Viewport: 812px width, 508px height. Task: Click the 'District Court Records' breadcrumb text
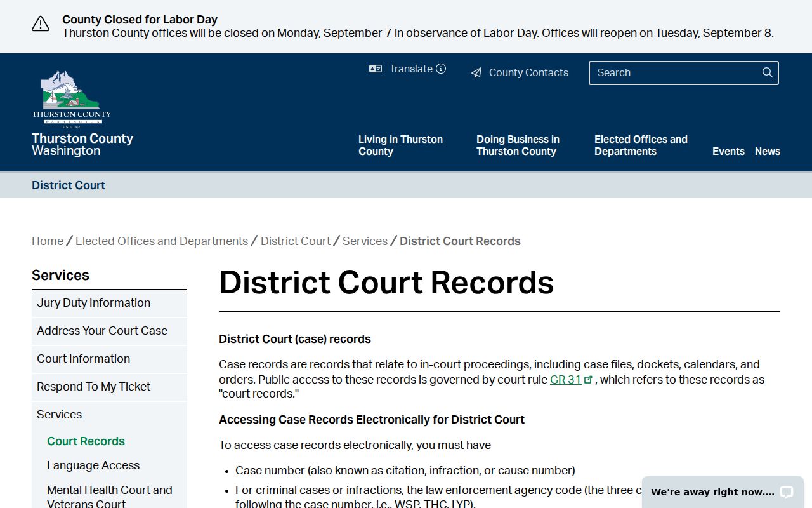pyautogui.click(x=460, y=241)
